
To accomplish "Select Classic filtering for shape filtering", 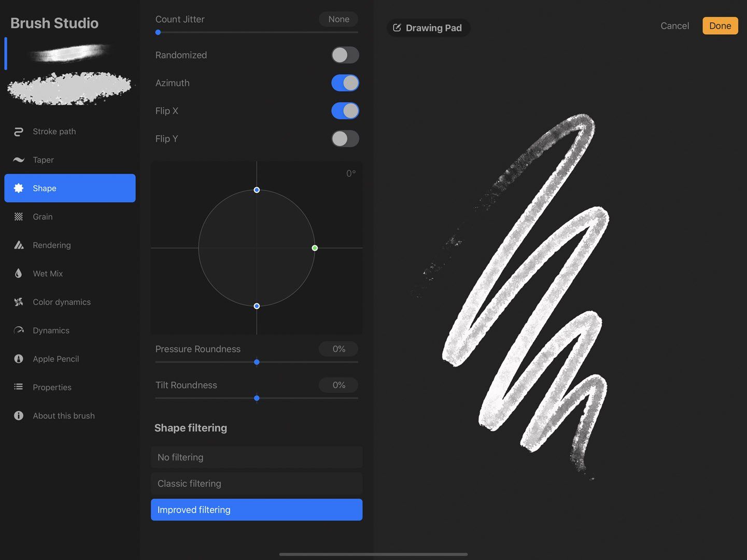I will click(x=256, y=483).
